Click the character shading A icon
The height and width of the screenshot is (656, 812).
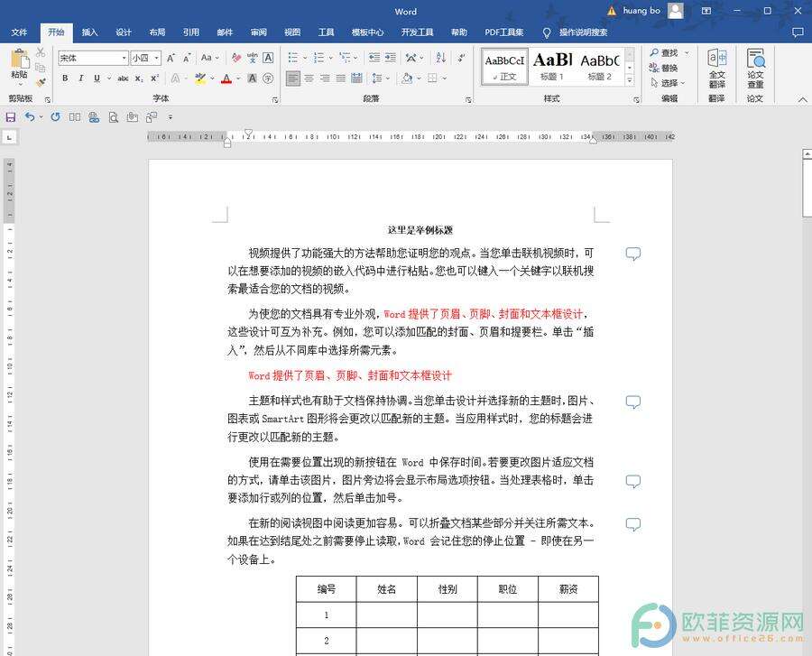click(253, 79)
